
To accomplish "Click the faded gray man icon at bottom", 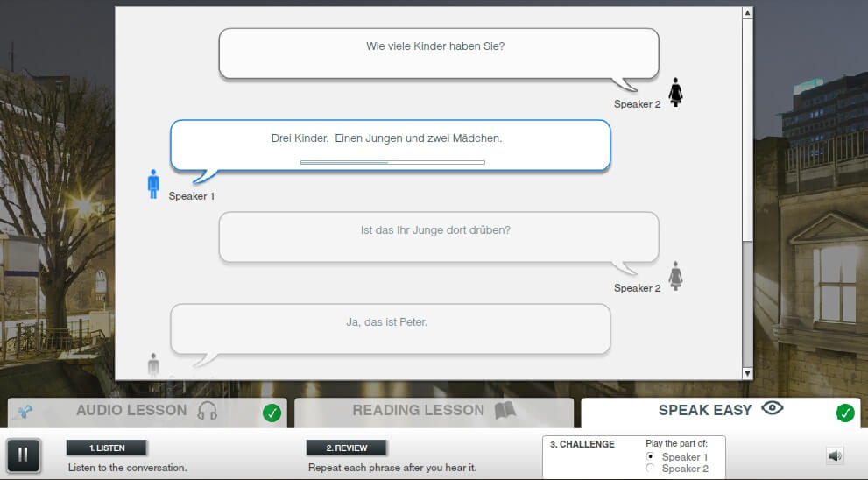I will (153, 365).
